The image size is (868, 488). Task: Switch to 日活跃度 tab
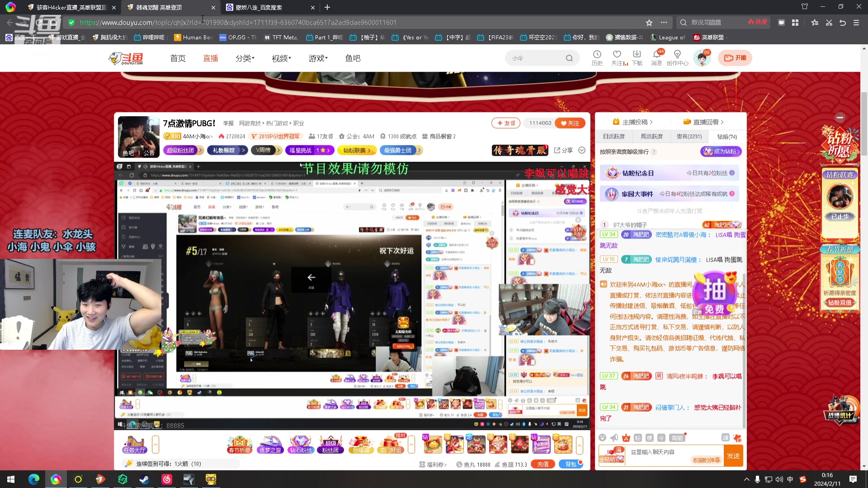613,136
